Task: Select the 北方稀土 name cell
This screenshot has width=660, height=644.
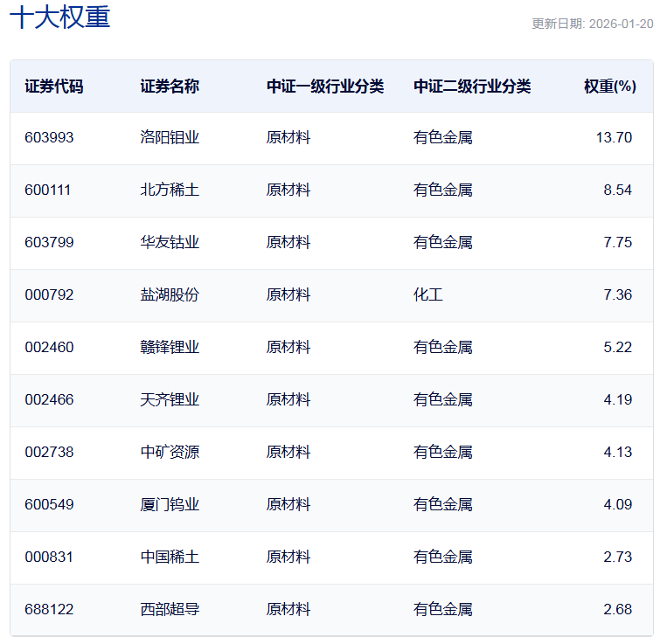Action: [x=170, y=190]
